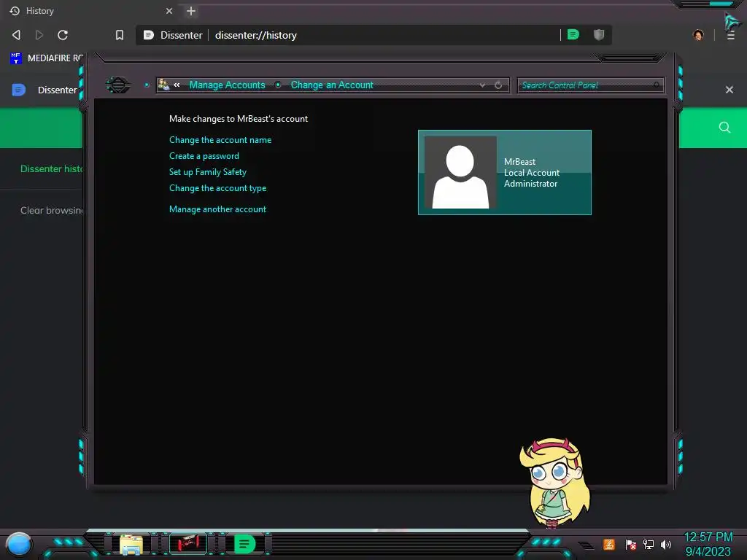Click the Control Panel back orb button
Image resolution: width=747 pixels, height=560 pixels.
tap(117, 85)
